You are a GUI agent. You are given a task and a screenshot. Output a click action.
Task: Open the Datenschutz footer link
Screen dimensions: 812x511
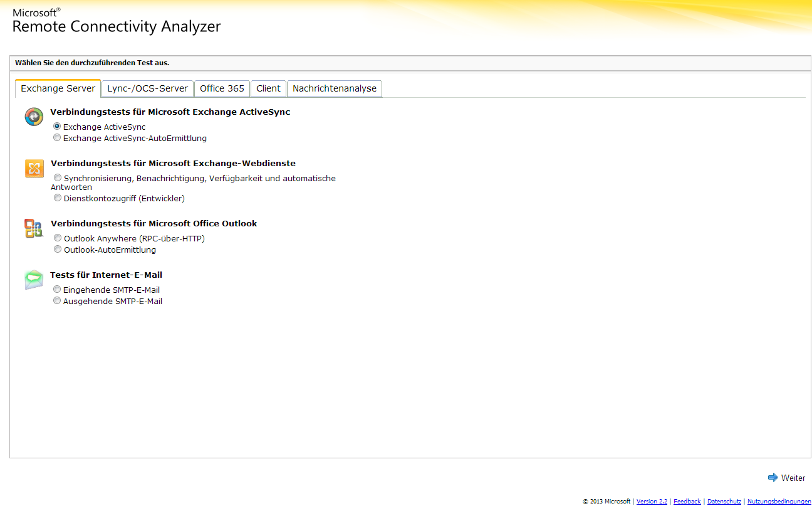click(724, 502)
